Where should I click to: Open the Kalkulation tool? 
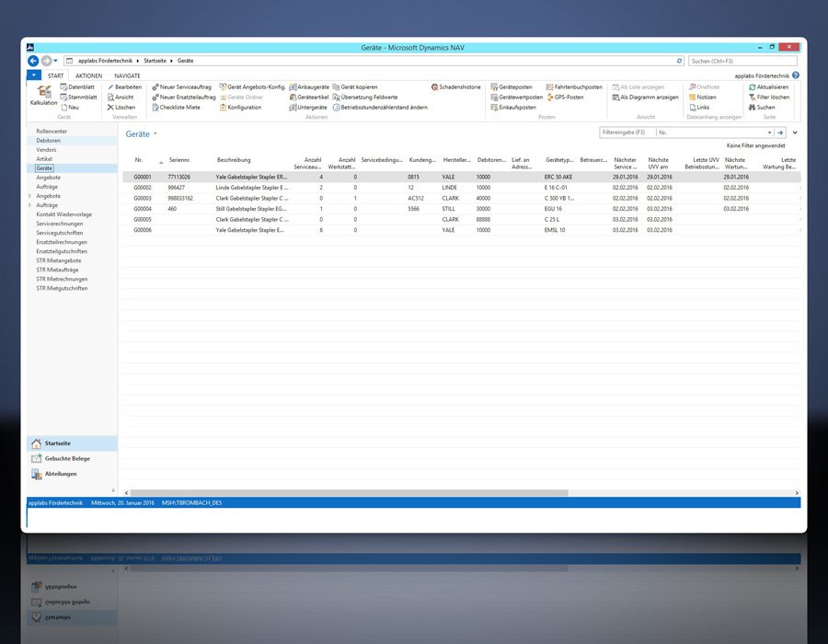tap(43, 95)
